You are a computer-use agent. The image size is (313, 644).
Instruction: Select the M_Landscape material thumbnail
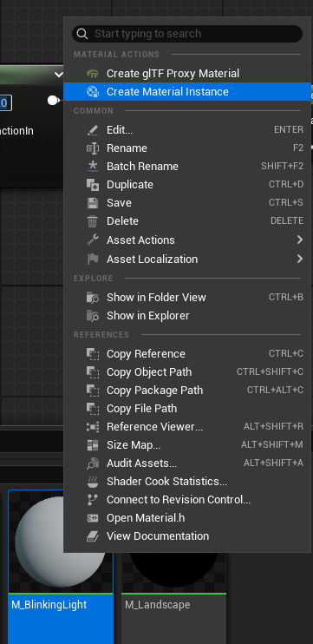pos(174,573)
